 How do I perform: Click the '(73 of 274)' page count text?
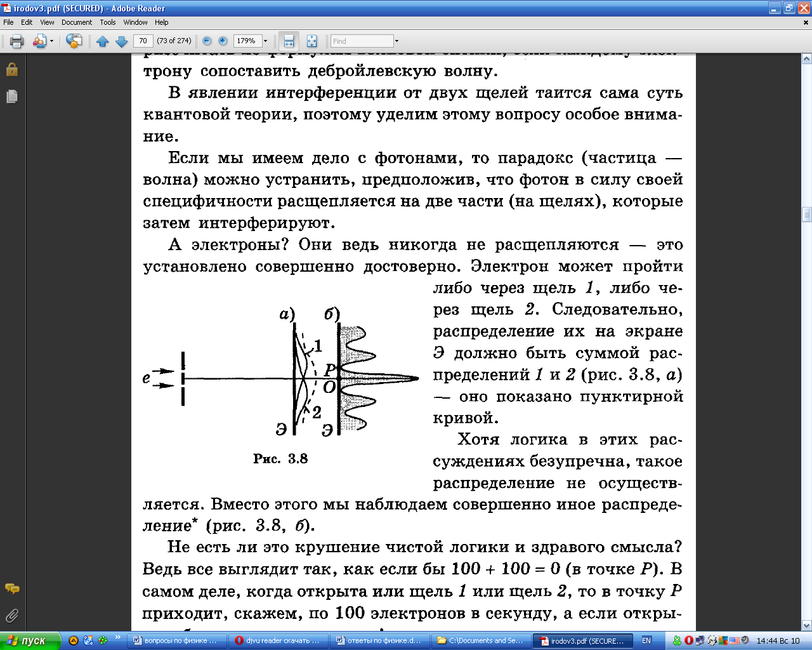click(x=174, y=41)
